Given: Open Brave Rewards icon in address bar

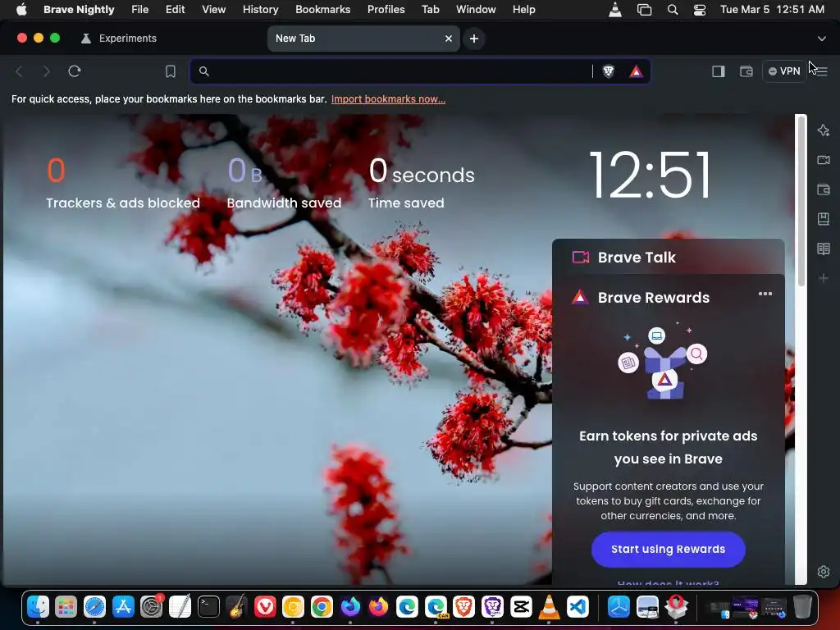Looking at the screenshot, I should (636, 71).
